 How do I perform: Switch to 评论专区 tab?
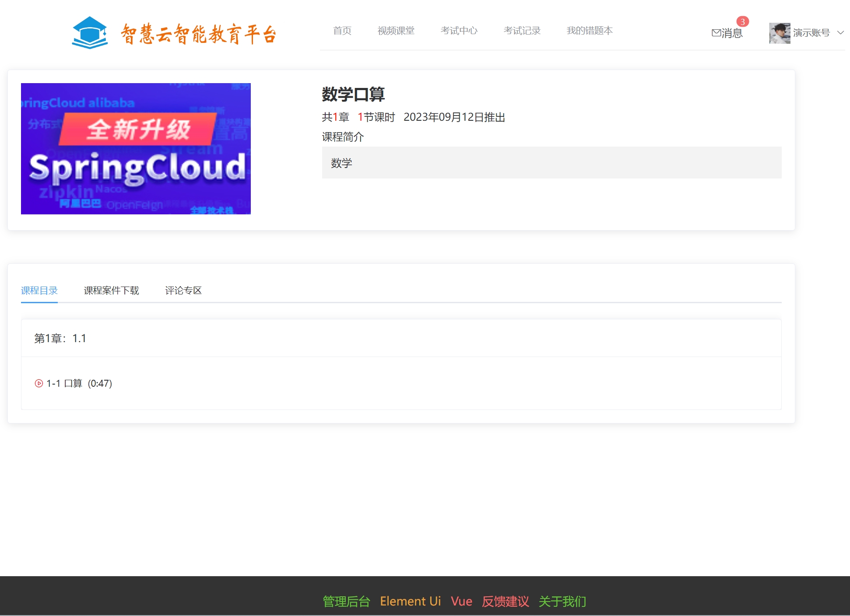[x=183, y=290]
